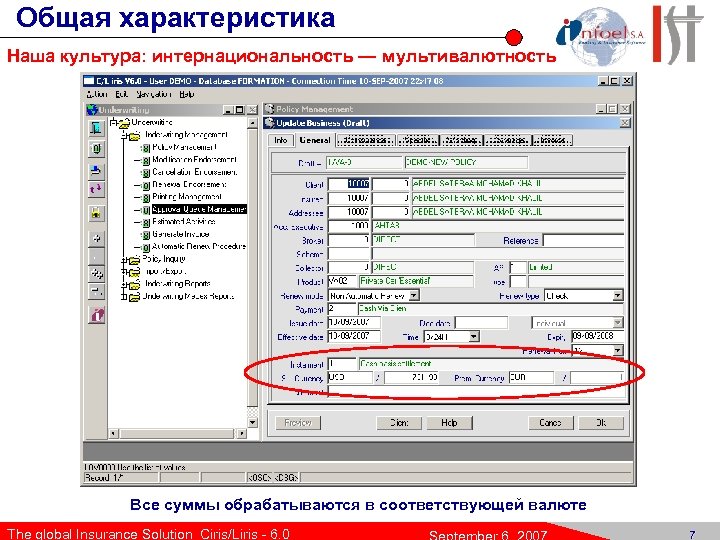Open the Renew mode dropdown
720x540 pixels.
pos(414,296)
